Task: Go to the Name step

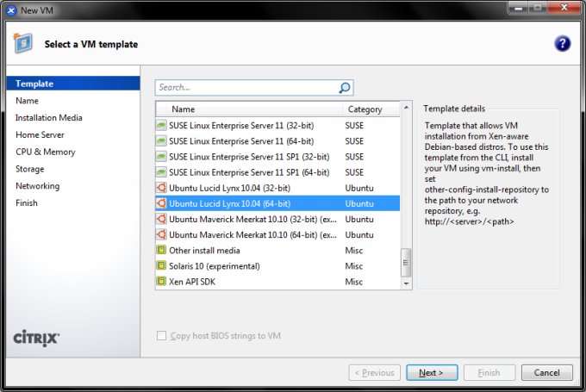Action: (x=27, y=101)
